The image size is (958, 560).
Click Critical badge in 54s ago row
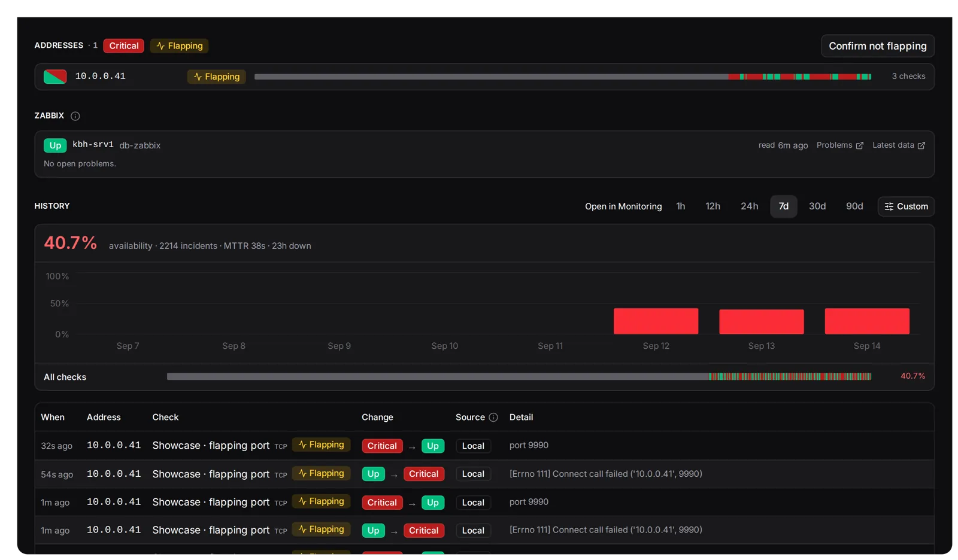click(424, 474)
